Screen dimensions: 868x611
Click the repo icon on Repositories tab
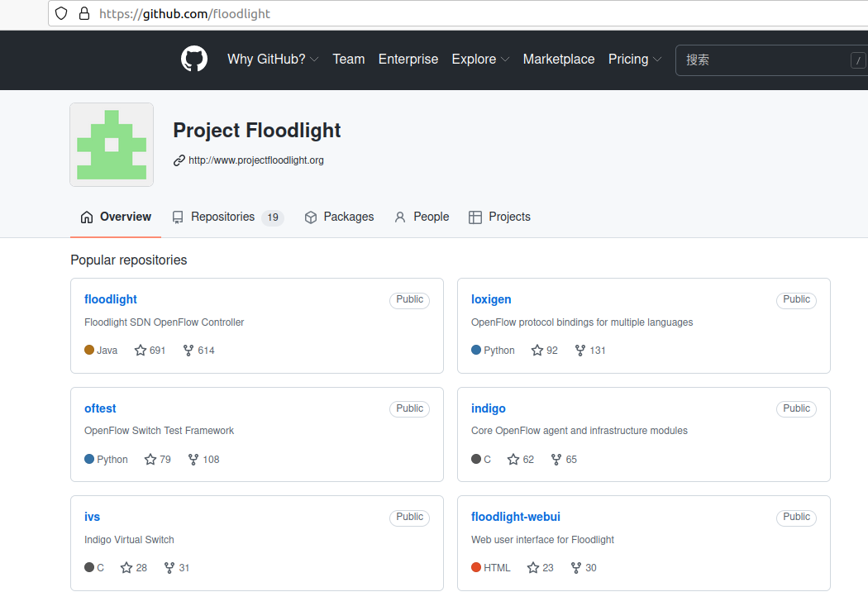(178, 217)
